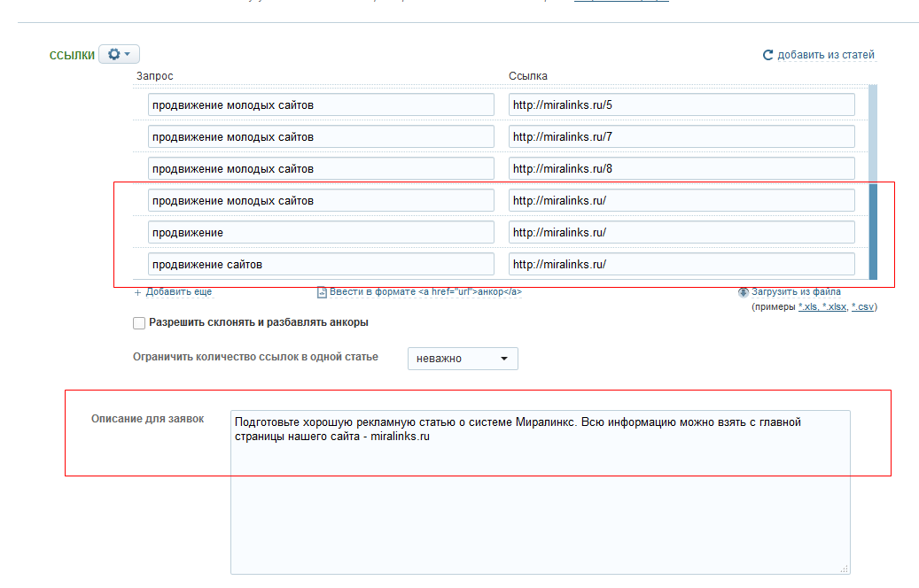Open the *.csv example file link
This screenshot has width=919, height=588.
point(863,307)
